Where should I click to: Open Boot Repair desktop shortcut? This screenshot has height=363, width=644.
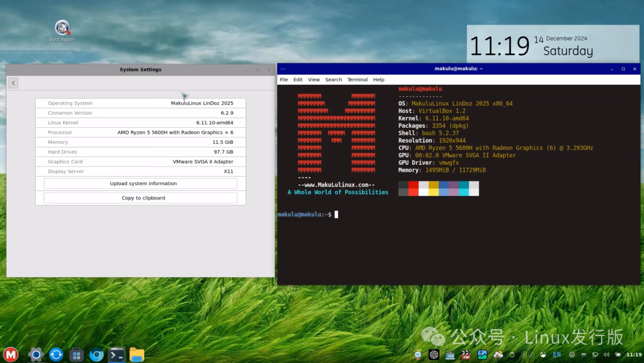(63, 30)
